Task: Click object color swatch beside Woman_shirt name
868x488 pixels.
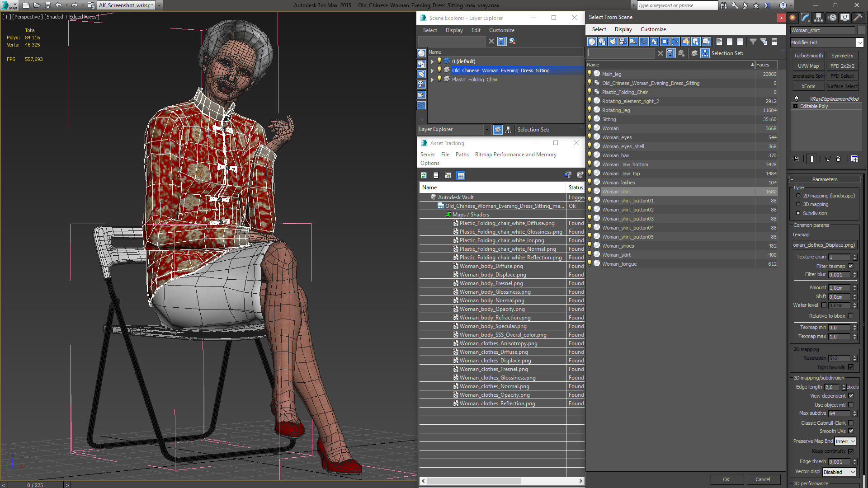Action: tap(861, 30)
